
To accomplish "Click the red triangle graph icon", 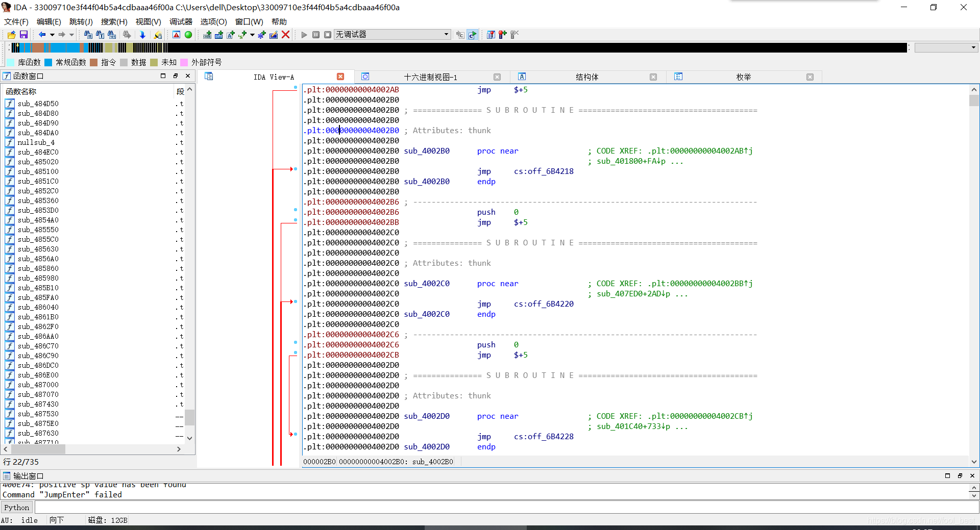I will pos(176,35).
